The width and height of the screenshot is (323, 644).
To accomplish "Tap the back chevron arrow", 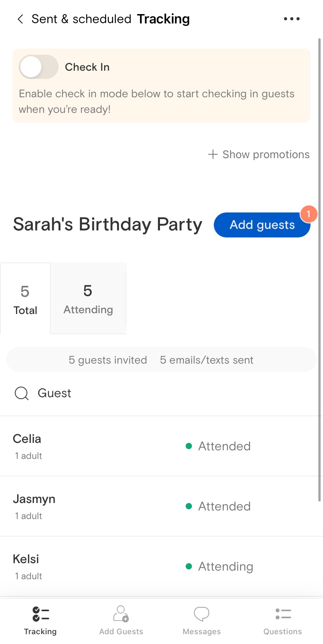I will 20,19.
